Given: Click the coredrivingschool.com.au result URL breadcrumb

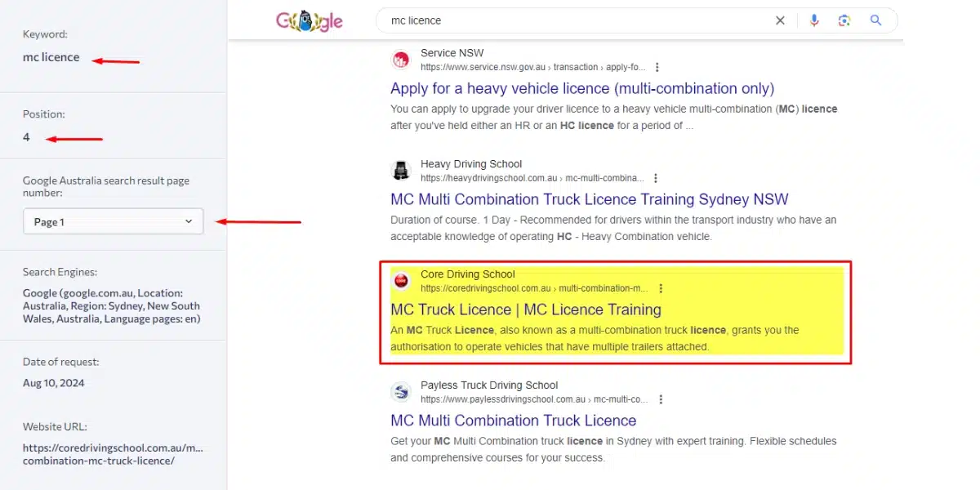Looking at the screenshot, I should pos(535,288).
